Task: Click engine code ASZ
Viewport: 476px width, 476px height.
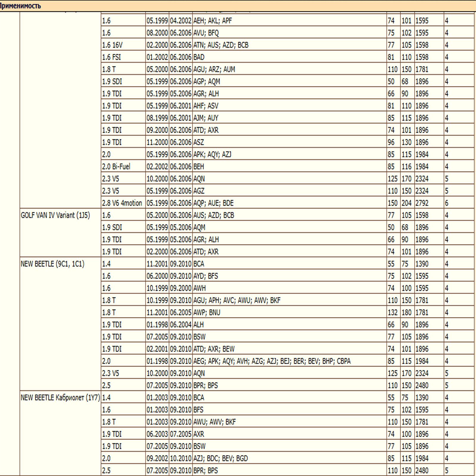Action: [199, 143]
